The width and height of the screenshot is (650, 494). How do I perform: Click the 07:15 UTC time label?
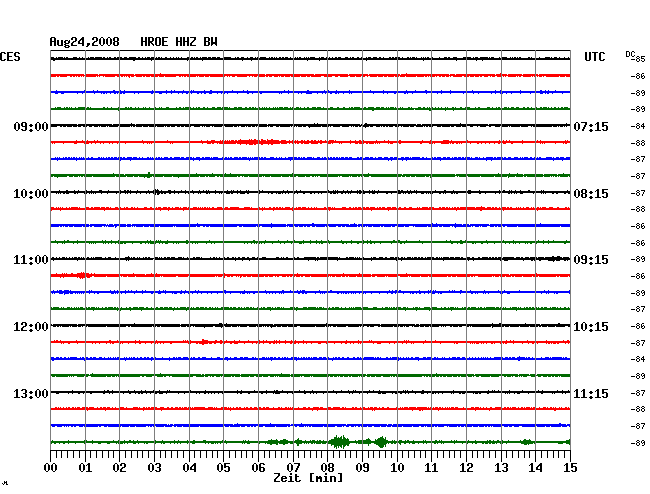pos(591,127)
